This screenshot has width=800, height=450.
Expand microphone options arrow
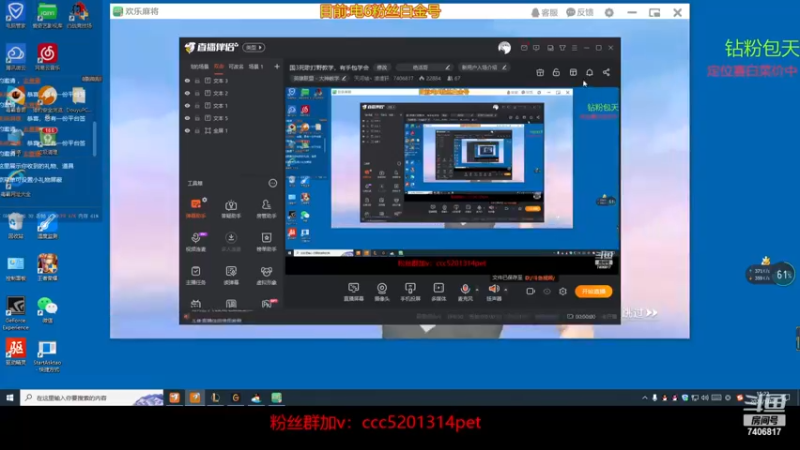point(477,290)
